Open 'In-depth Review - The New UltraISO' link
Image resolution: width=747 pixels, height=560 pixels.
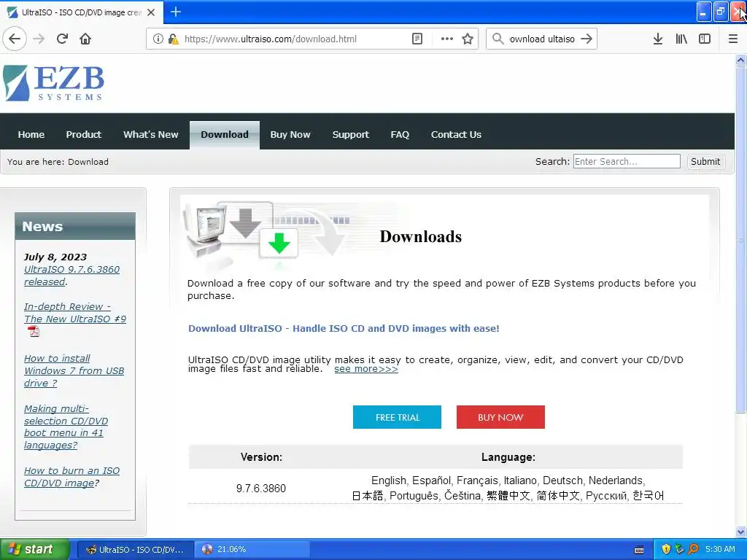[x=75, y=313]
